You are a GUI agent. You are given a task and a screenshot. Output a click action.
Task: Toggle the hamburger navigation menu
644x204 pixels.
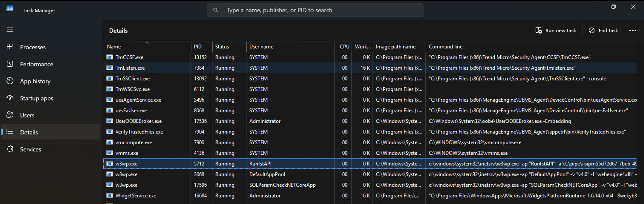point(10,30)
